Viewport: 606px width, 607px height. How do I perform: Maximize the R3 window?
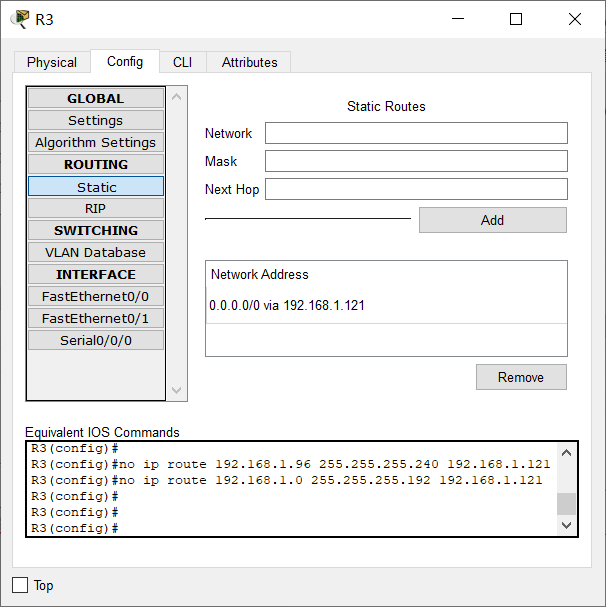coord(516,19)
